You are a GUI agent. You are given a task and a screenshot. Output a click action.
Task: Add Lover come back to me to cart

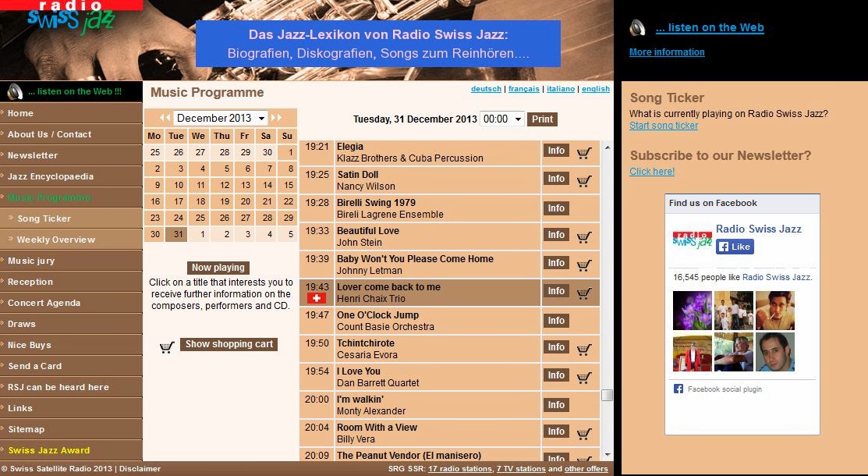[584, 293]
